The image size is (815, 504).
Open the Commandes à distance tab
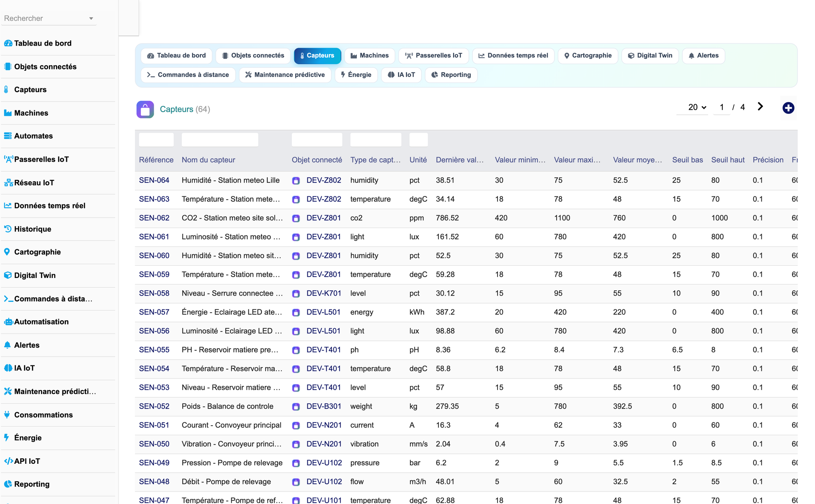coord(188,75)
